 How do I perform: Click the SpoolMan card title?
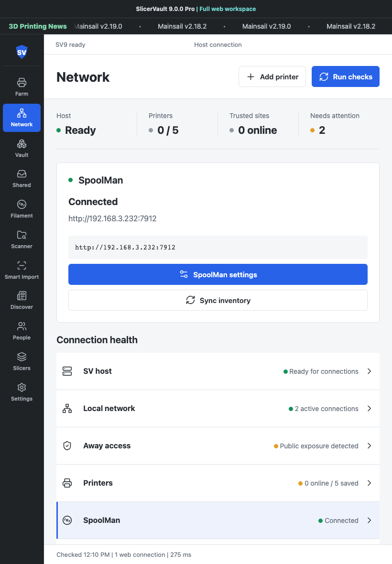point(101,180)
